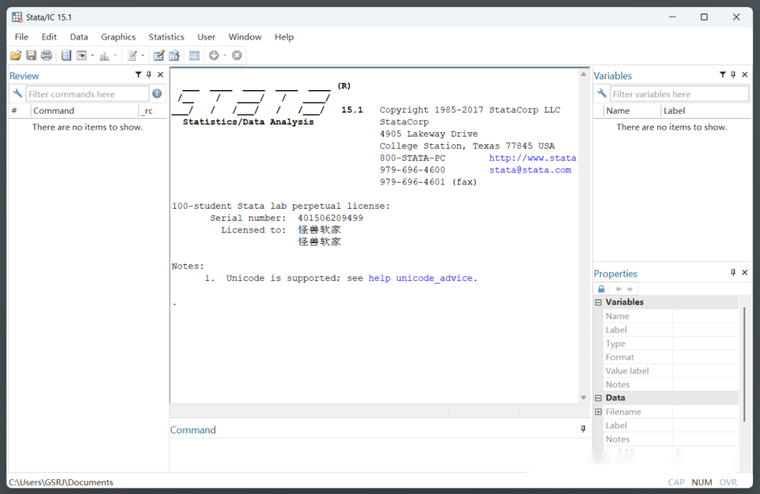Viewport: 760px width, 494px height.
Task: Collapse the Data section in Properties
Action: point(599,398)
